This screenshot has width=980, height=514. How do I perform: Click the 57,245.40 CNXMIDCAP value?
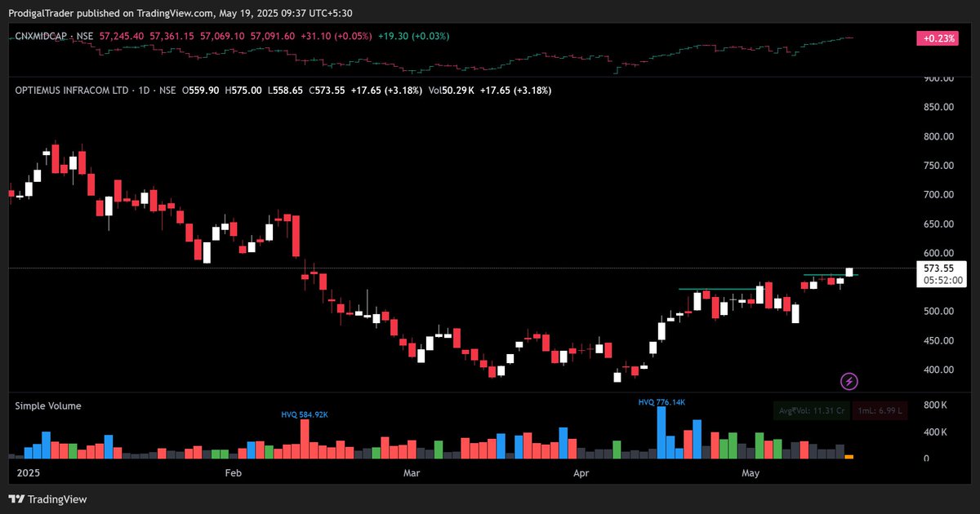(122, 37)
